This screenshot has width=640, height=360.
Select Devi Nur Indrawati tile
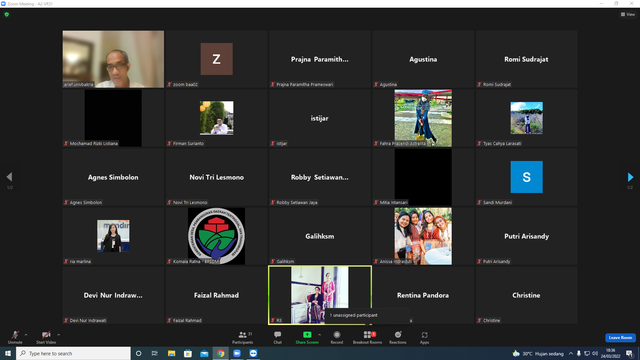click(113, 295)
